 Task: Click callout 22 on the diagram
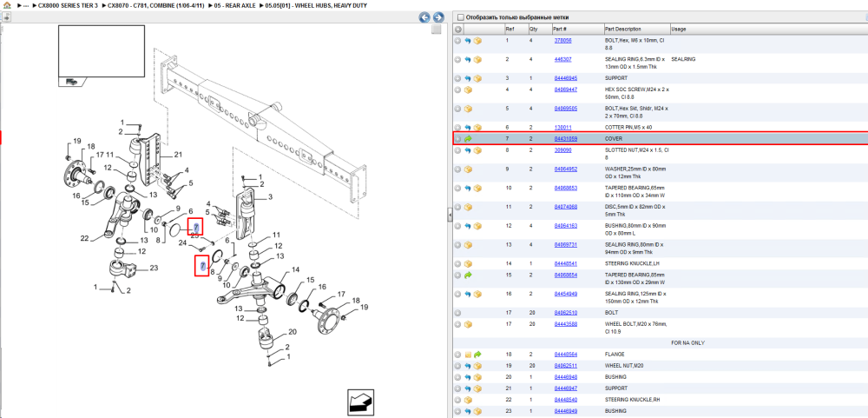[x=84, y=238]
